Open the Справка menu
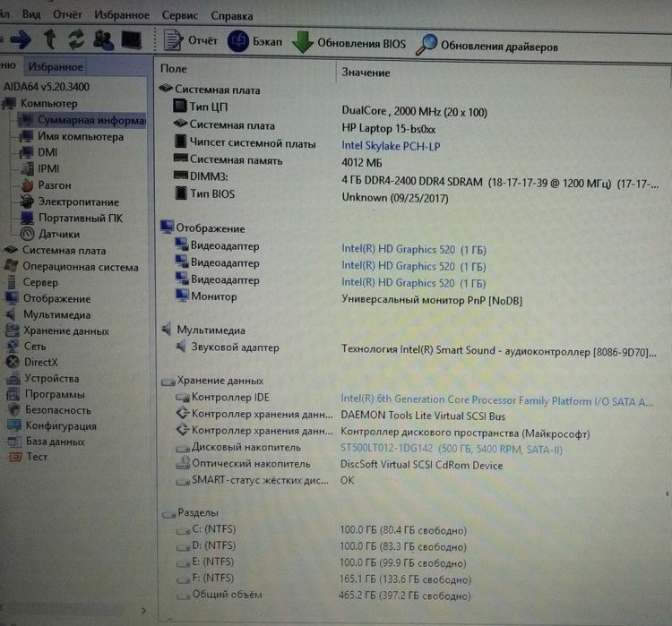The width and height of the screenshot is (672, 626). click(231, 16)
